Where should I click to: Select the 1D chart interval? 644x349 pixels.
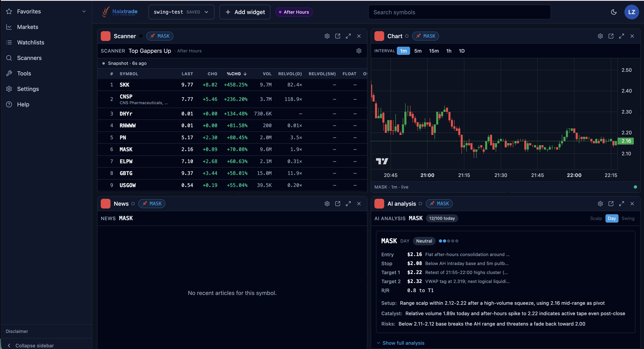pos(461,51)
